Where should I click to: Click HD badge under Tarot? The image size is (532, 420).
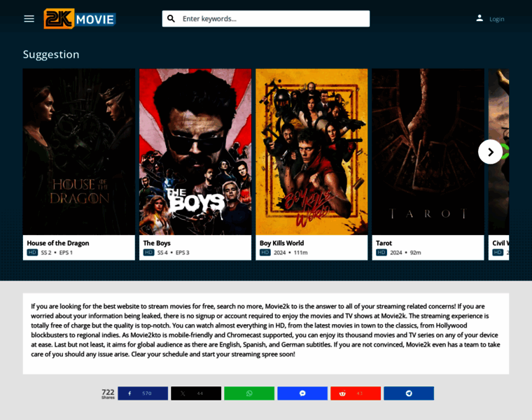click(x=381, y=253)
